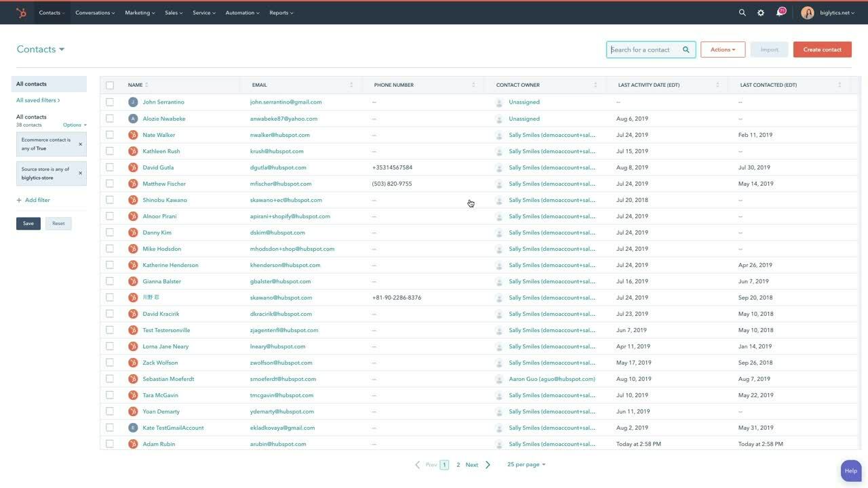The height and width of the screenshot is (488, 868).
Task: Remove the Ecommerce contact filter
Action: click(x=80, y=144)
